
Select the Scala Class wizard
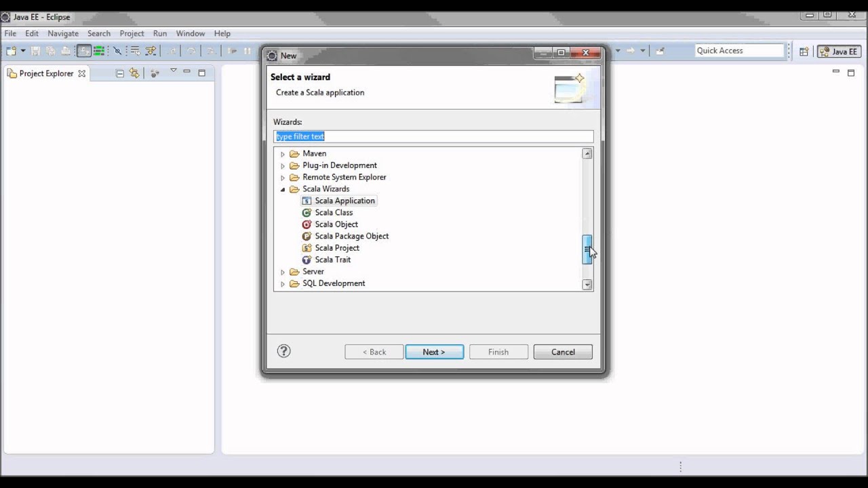pos(334,212)
